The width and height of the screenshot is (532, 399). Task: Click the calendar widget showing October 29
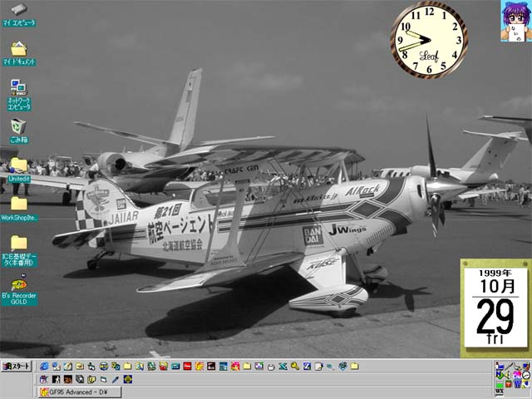coord(495,308)
